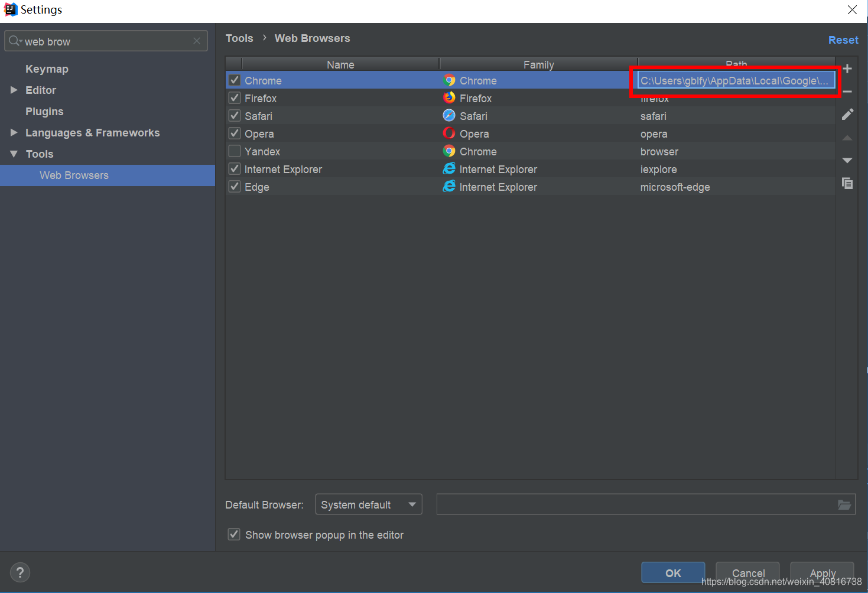Click Chrome family icon in Yandex row

pyautogui.click(x=449, y=151)
